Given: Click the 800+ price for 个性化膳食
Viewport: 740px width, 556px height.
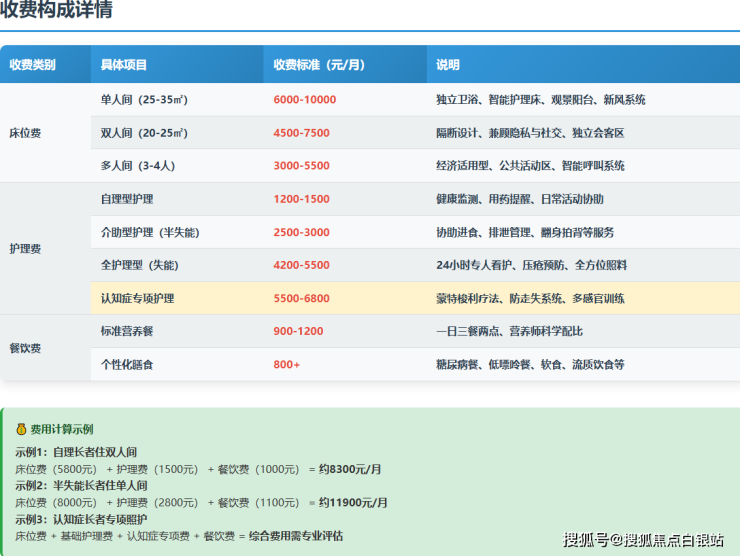Looking at the screenshot, I should 287,364.
